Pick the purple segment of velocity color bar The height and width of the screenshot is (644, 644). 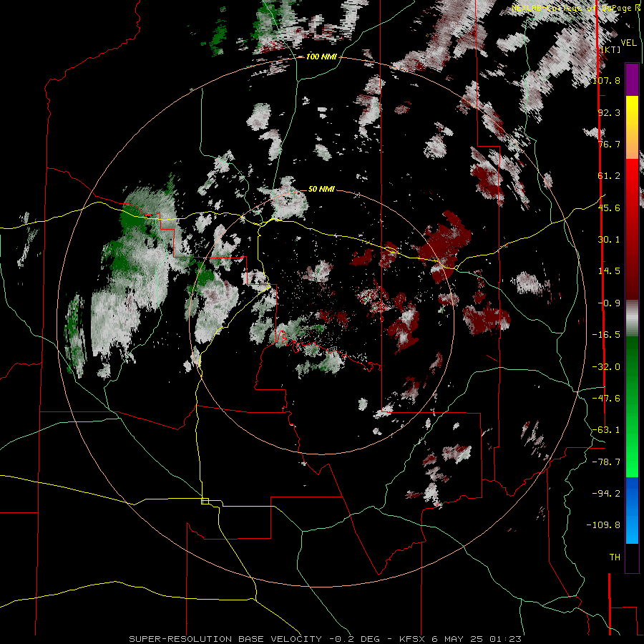click(x=632, y=79)
